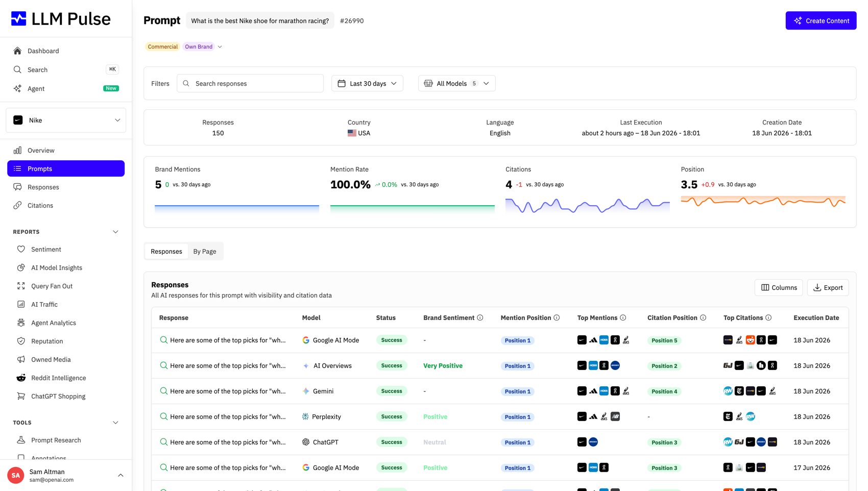The height and width of the screenshot is (491, 868).
Task: Open Sentiment heart icon report
Action: click(21, 249)
